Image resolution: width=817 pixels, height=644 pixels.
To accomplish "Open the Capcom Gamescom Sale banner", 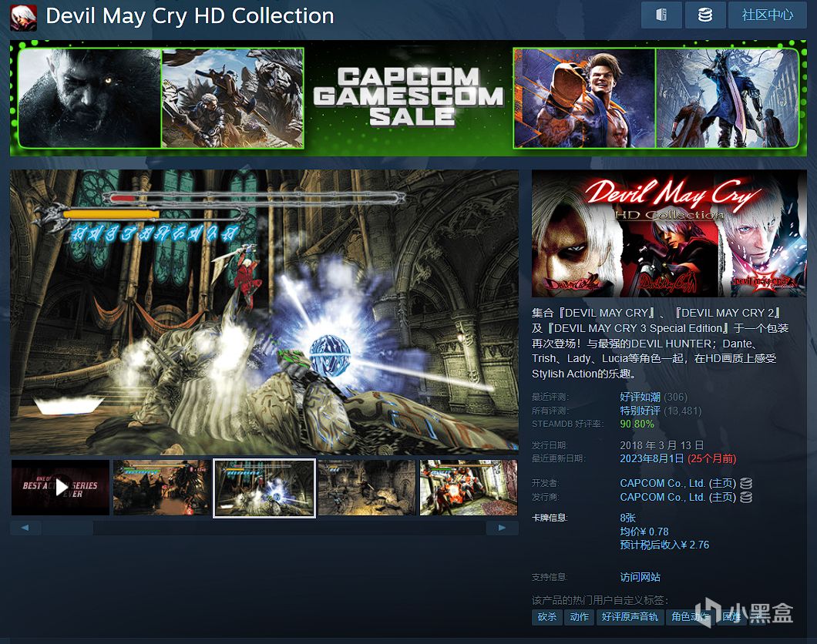I will pos(408,98).
